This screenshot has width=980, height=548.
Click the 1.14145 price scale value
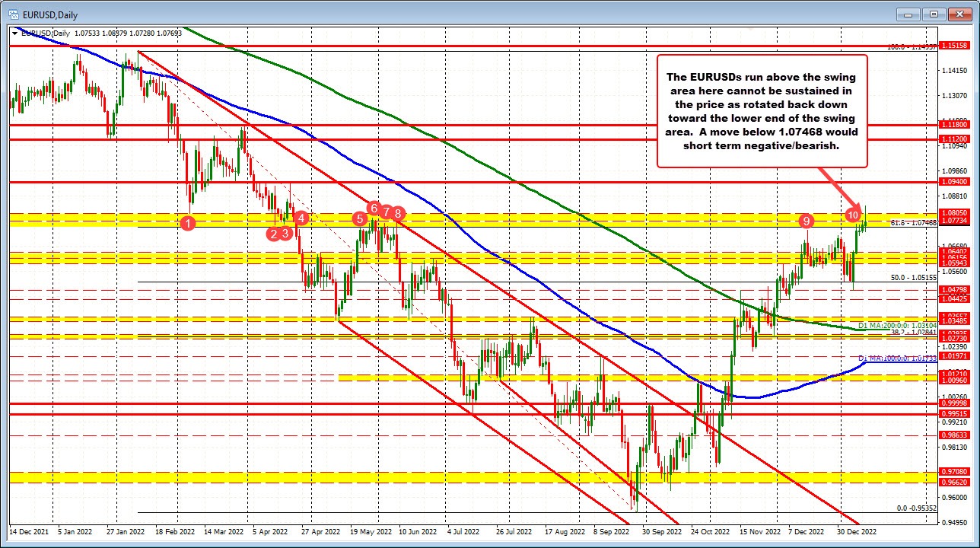click(x=954, y=71)
